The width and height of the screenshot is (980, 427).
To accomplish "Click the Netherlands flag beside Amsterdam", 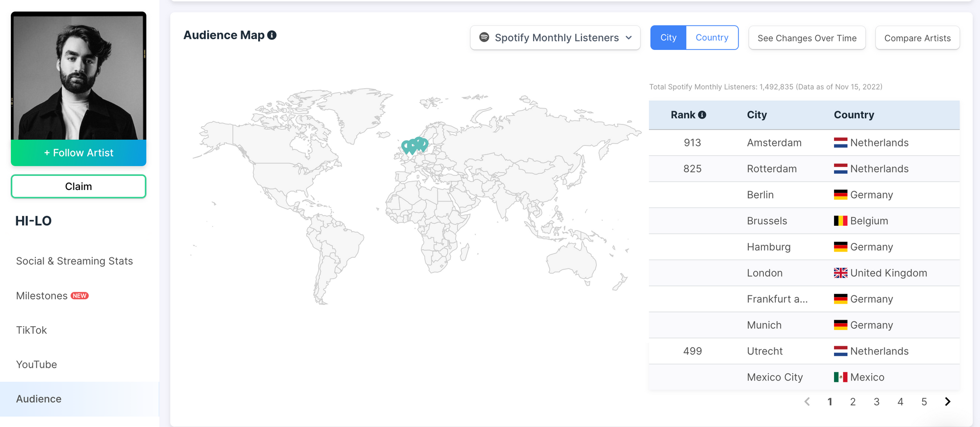I will point(840,142).
